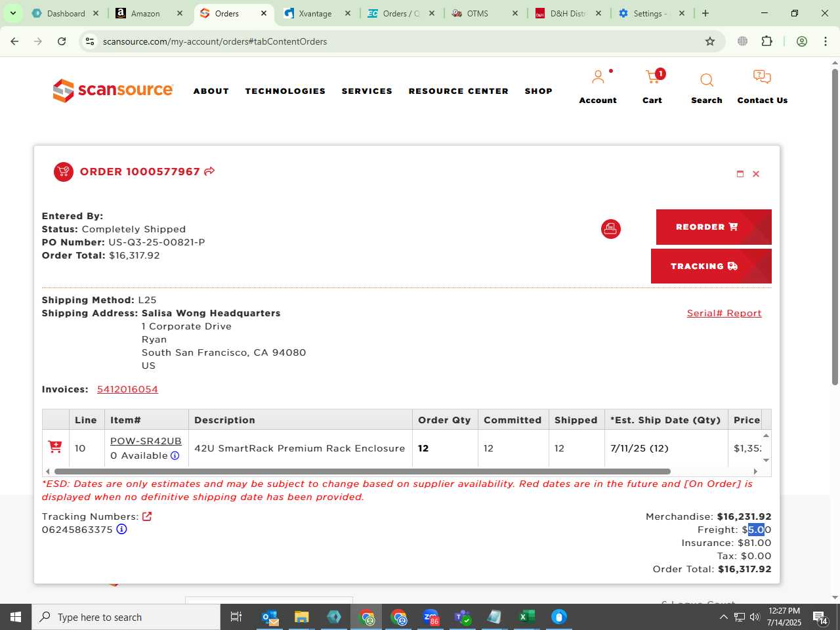Open Serial# Report link

click(724, 313)
